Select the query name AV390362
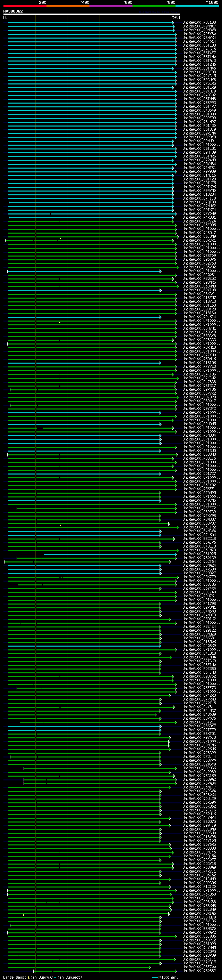This screenshot has height=980, width=222. point(13,11)
